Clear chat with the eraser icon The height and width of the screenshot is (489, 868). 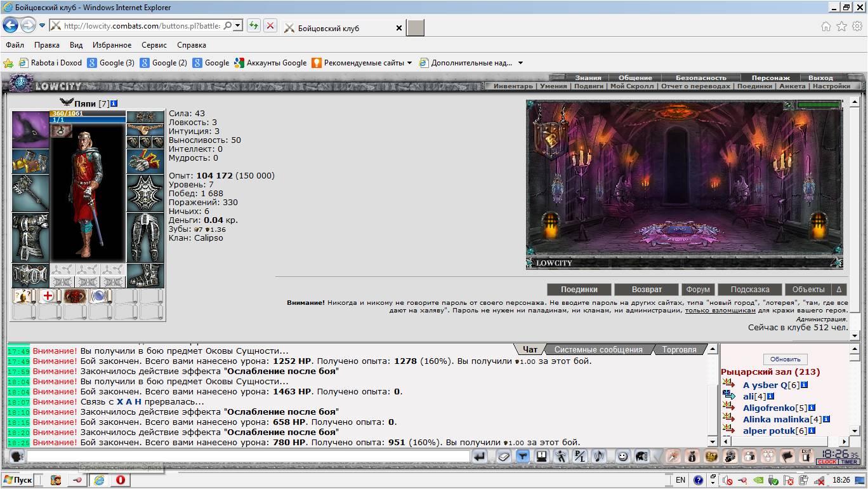pos(503,456)
